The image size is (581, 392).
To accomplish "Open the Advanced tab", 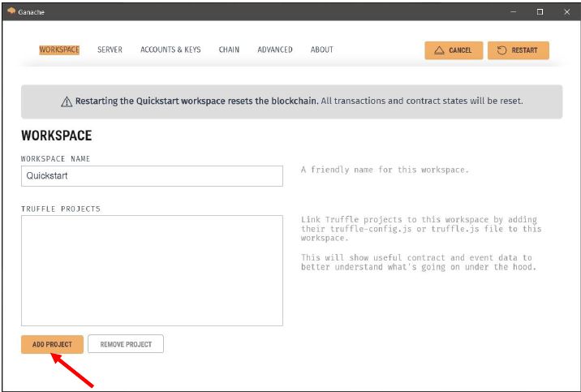I will [275, 50].
